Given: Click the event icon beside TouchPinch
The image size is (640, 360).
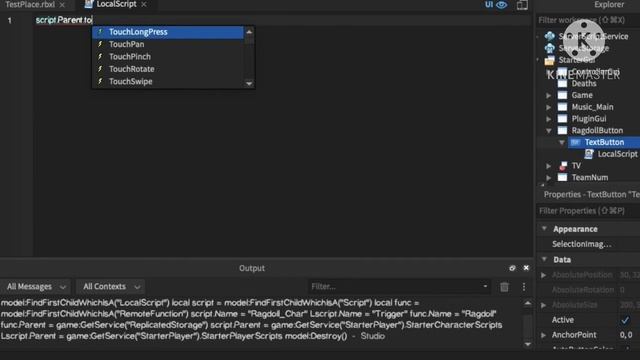Looking at the screenshot, I should [x=100, y=56].
